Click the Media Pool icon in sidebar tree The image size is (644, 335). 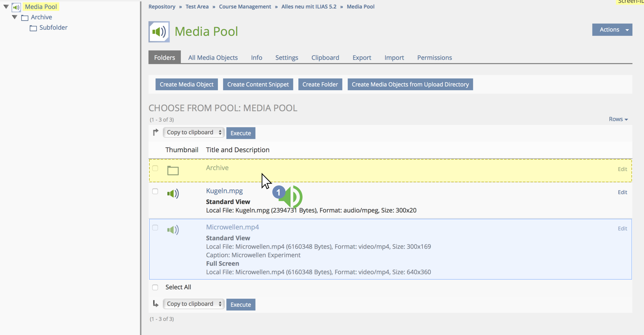(x=16, y=7)
